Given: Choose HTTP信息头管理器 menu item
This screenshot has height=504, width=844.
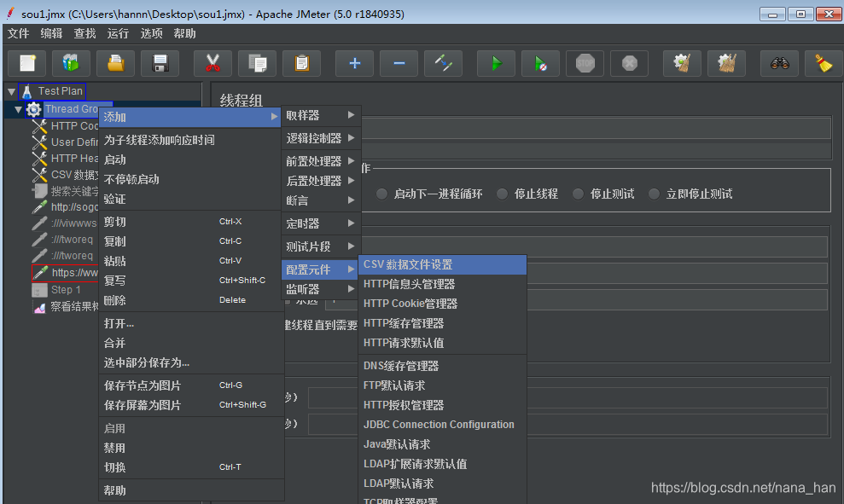Looking at the screenshot, I should pos(442,284).
